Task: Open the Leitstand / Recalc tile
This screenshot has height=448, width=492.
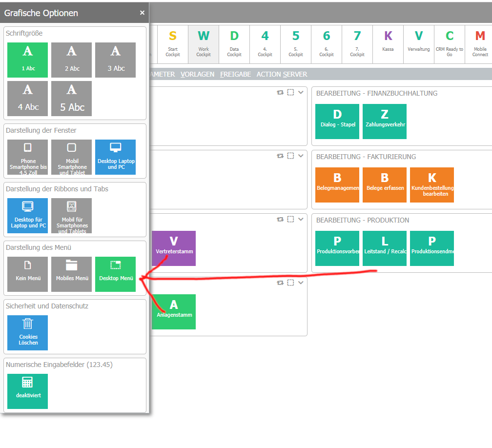Action: [385, 248]
